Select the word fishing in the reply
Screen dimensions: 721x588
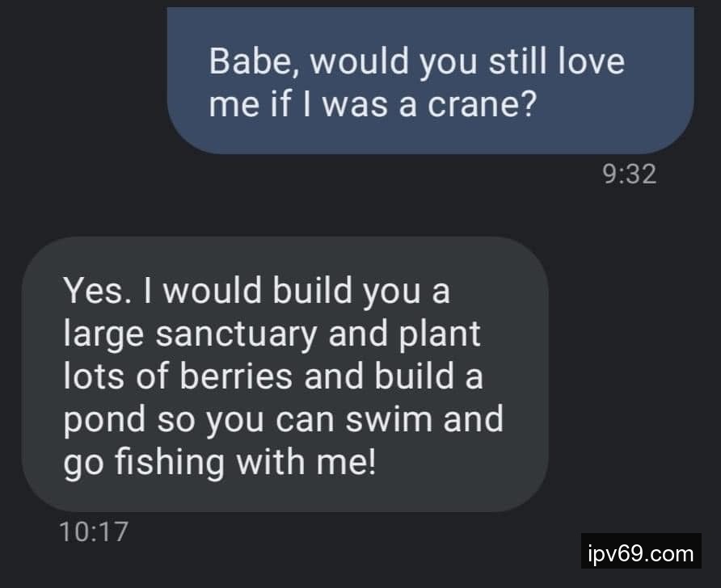click(168, 463)
